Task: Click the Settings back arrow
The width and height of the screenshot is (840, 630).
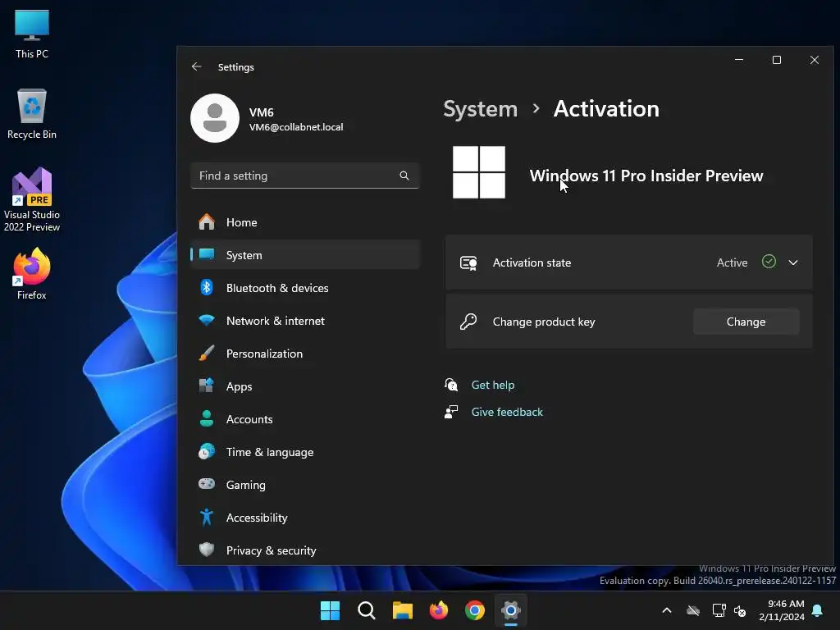Action: [197, 66]
